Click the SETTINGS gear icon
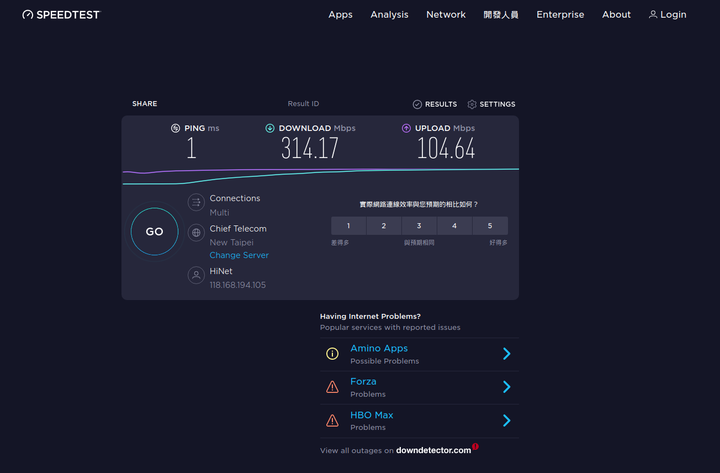Viewport: 720px width, 473px height. 472,104
